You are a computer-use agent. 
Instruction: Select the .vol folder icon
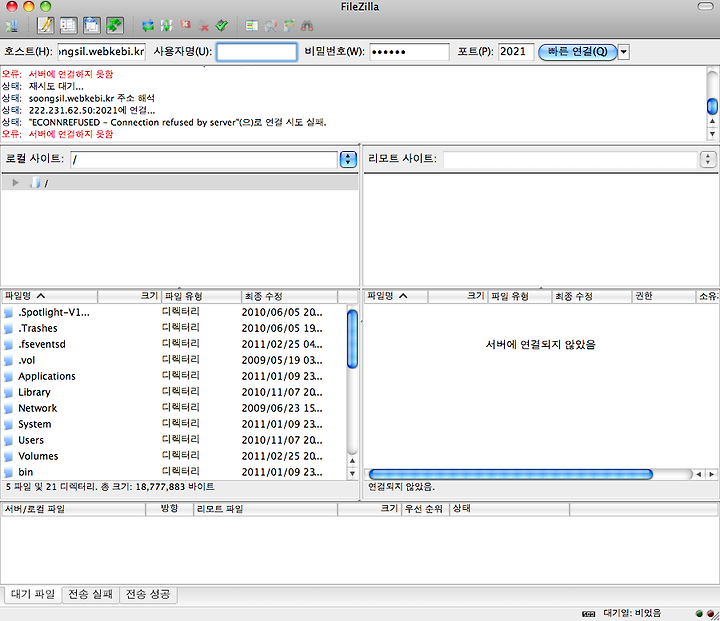8,361
